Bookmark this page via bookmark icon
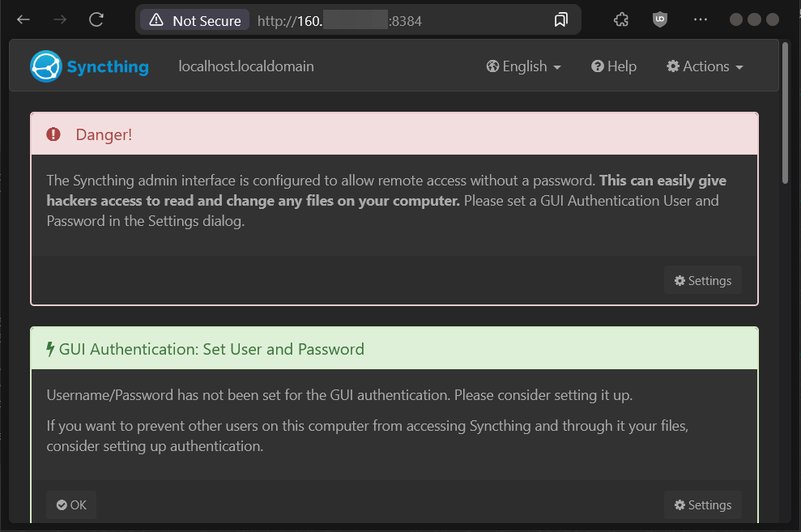 pyautogui.click(x=561, y=20)
